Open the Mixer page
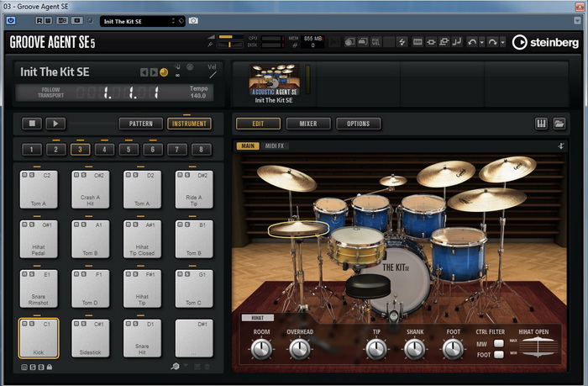 308,124
